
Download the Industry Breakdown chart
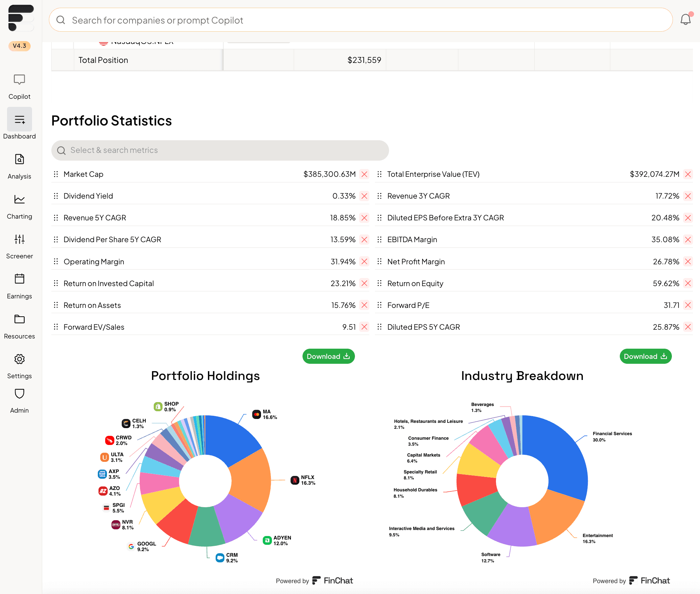(645, 356)
